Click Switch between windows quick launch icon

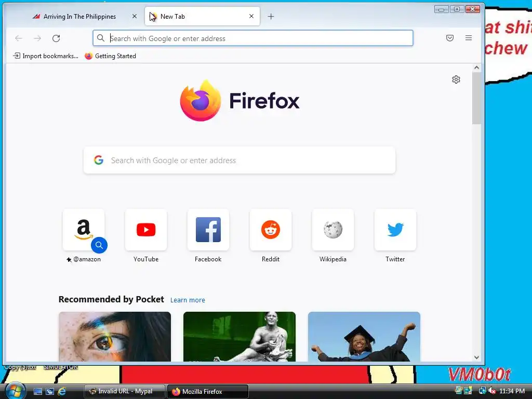(x=50, y=392)
